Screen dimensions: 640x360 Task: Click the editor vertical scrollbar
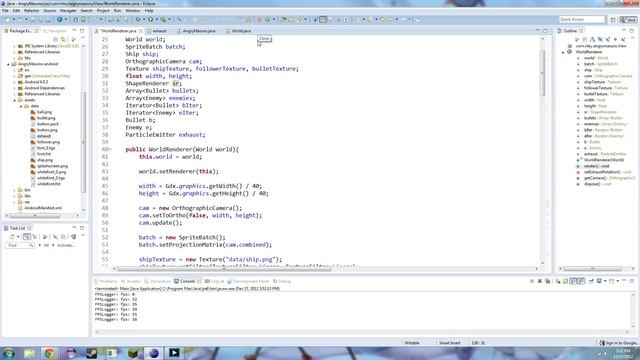click(542, 73)
